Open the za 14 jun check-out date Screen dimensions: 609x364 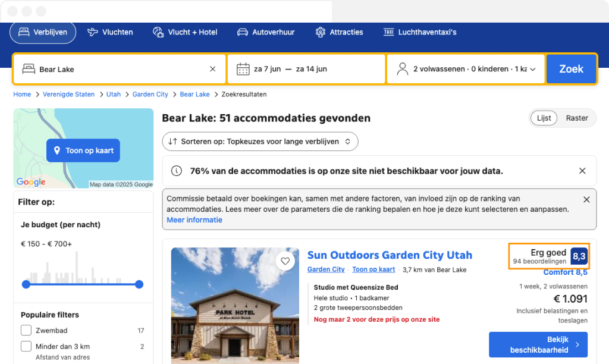coord(312,69)
